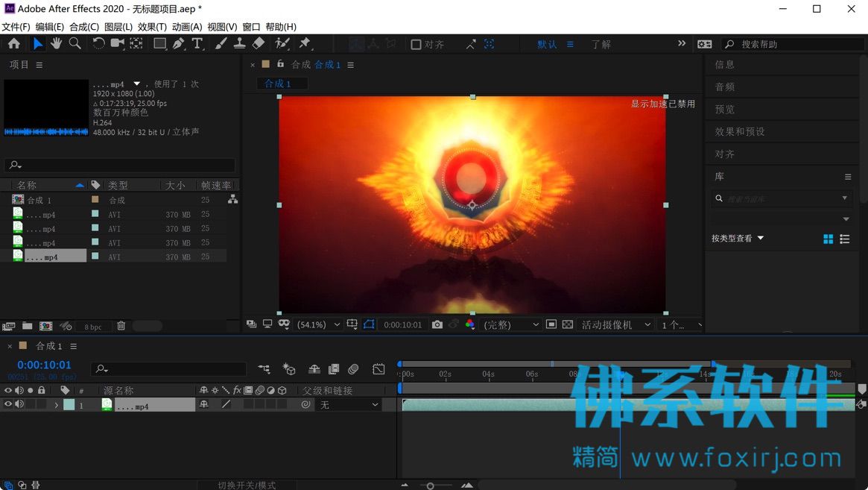Select the Puppet Pin tool
868x490 pixels.
point(305,44)
